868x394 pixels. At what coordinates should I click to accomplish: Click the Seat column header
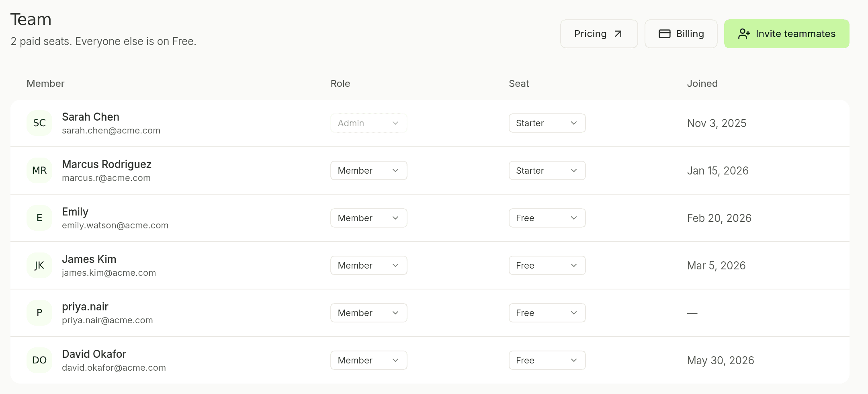coord(519,84)
